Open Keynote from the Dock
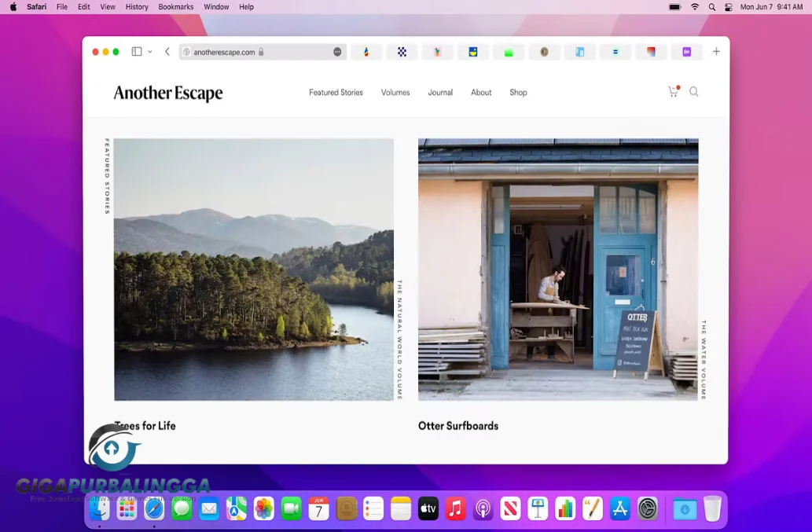The height and width of the screenshot is (532, 812). pos(537,508)
